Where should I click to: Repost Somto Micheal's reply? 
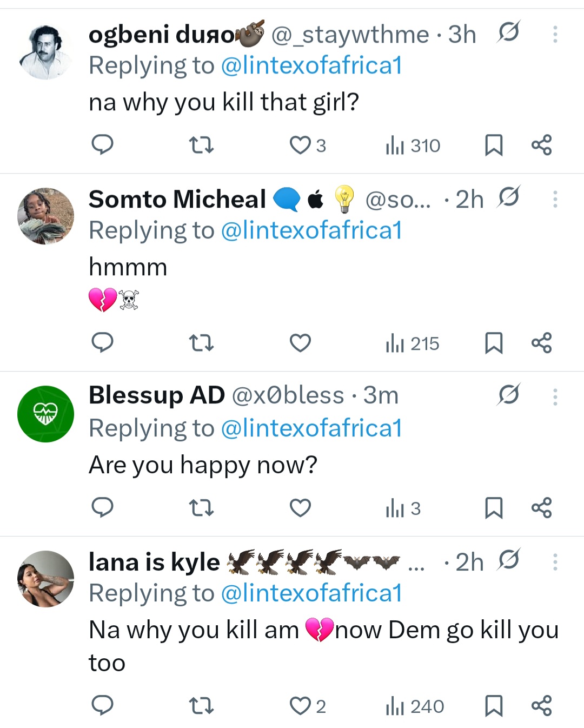(x=201, y=343)
